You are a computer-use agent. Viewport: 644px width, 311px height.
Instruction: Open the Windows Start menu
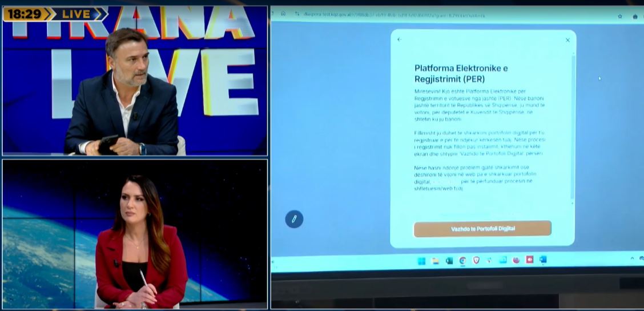click(x=421, y=261)
